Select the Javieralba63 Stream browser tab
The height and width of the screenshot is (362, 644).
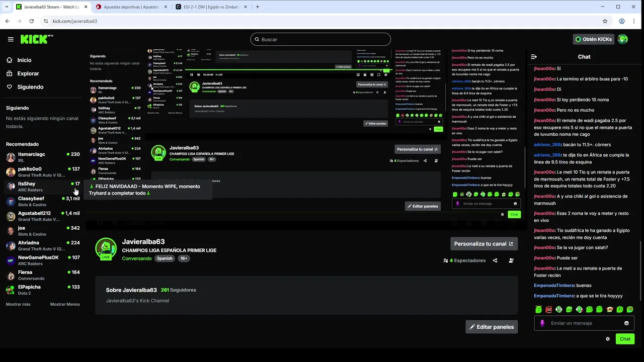pos(51,7)
